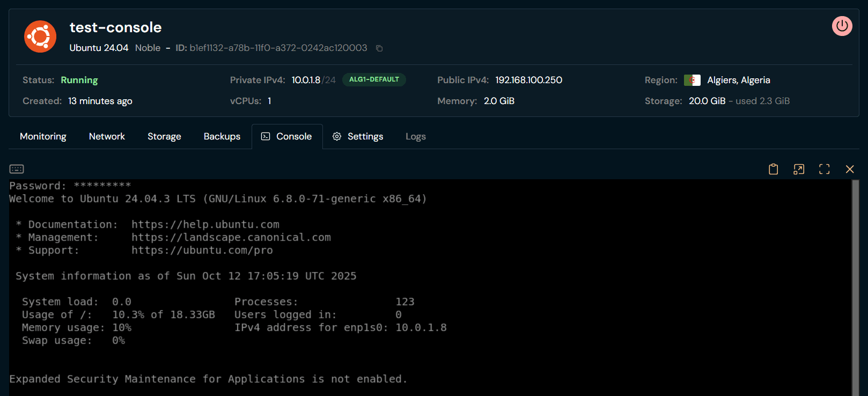Viewport: 868px width, 396px height.
Task: Open the Network tab
Action: coord(107,136)
